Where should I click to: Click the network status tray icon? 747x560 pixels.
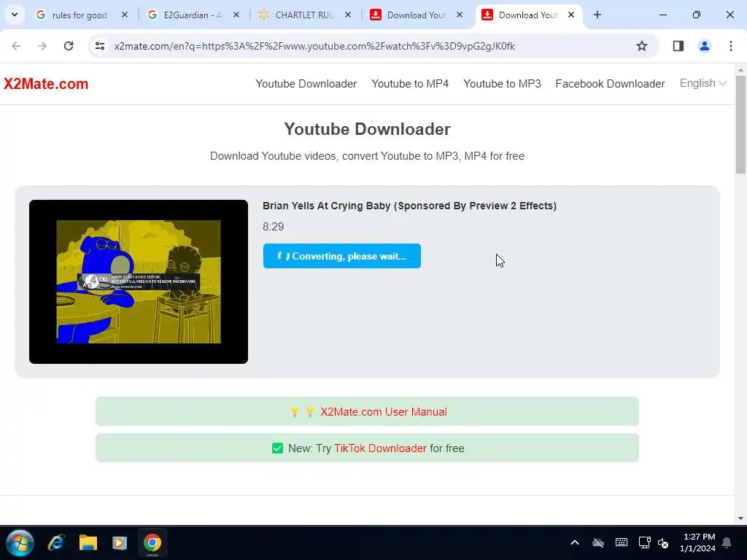pyautogui.click(x=645, y=542)
